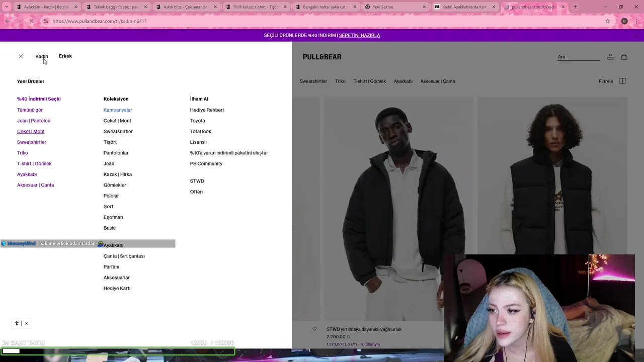Close the side navigation menu with X
The image size is (644, 362).
coord(21,56)
